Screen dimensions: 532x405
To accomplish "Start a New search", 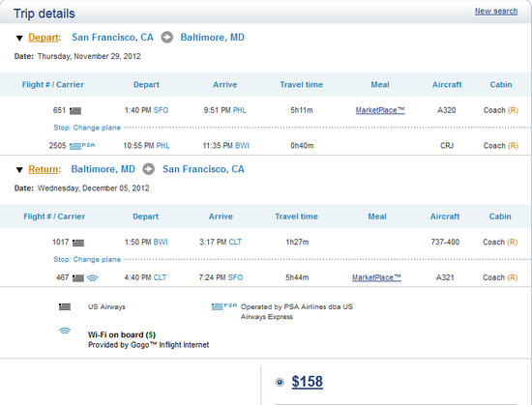I will (496, 12).
